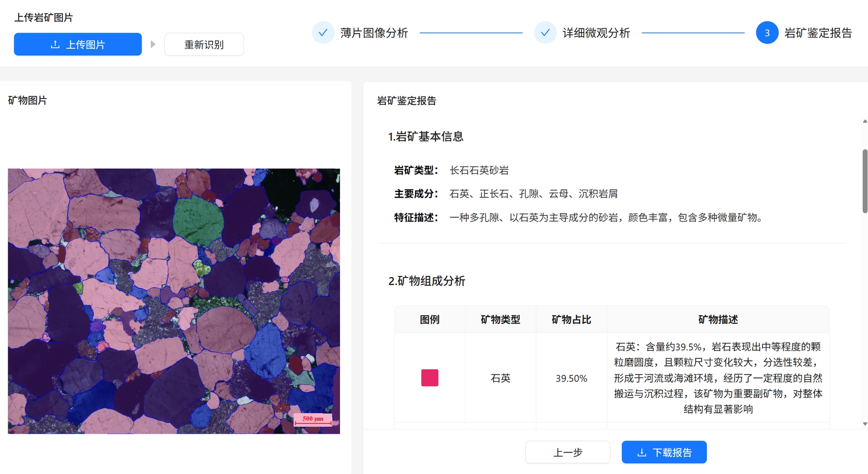Select the step 3 numbered circle

[x=766, y=33]
